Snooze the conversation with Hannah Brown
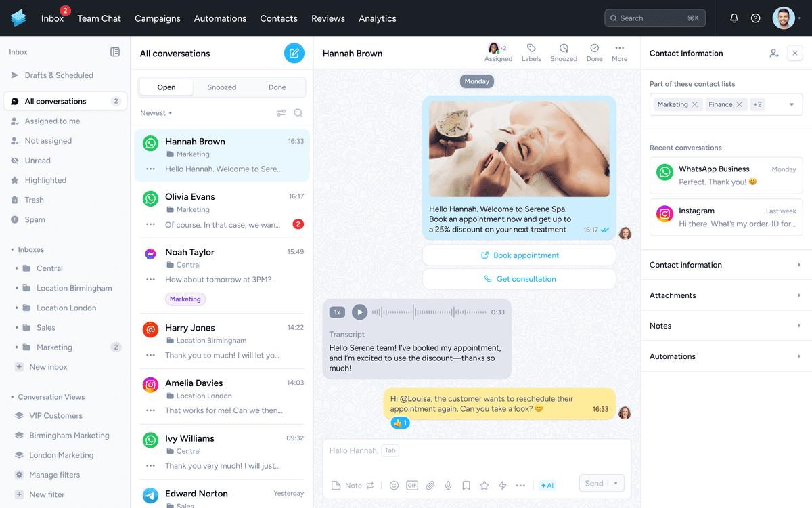This screenshot has width=812, height=508. point(564,52)
